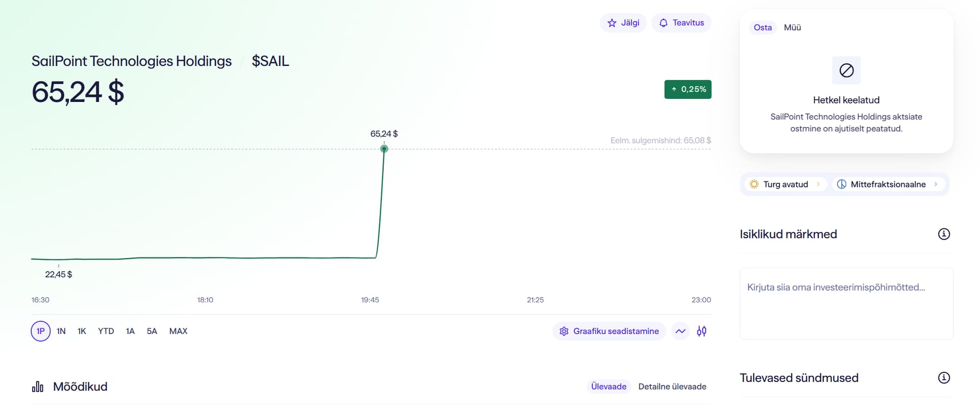Click info icon beside Isiklikud märkmed
This screenshot has height=414, width=980.
coord(944,234)
